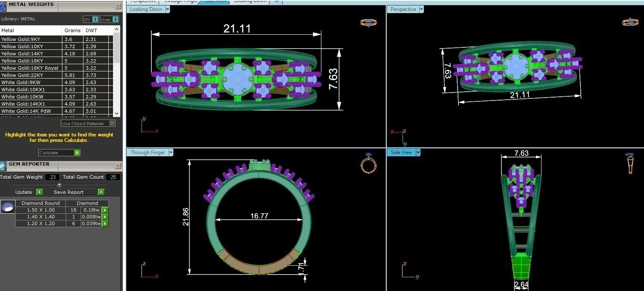Click ring orientation icon in Through Finger viewport

click(368, 163)
